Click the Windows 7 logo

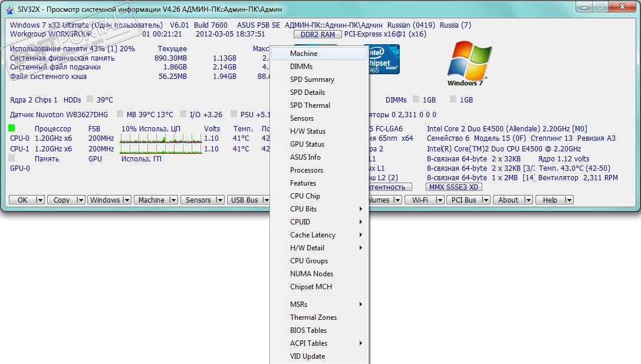(x=469, y=64)
